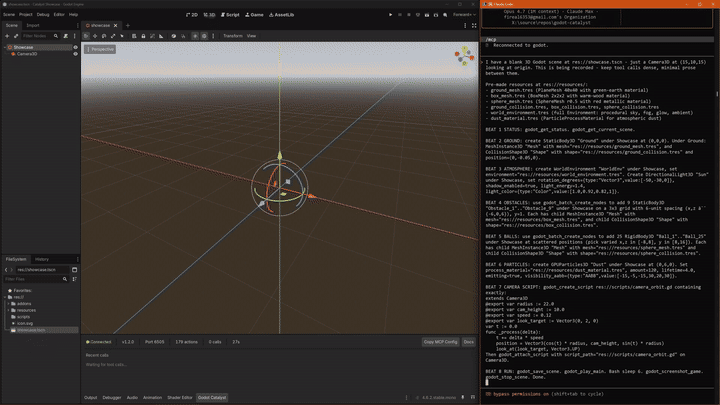720x405 pixels.
Task: Activate Rotate Mode tool
Action: pos(104,36)
